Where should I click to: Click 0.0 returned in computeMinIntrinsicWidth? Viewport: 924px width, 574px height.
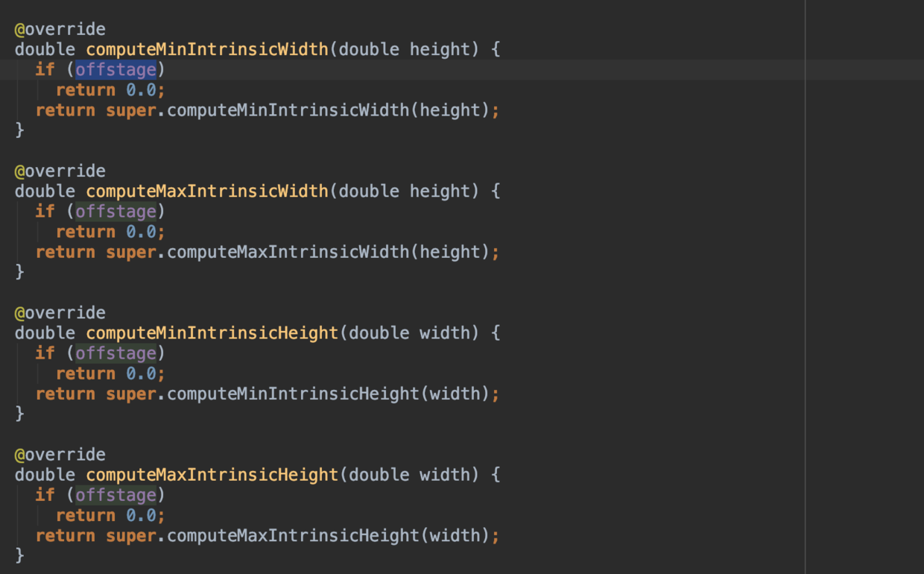click(x=141, y=90)
